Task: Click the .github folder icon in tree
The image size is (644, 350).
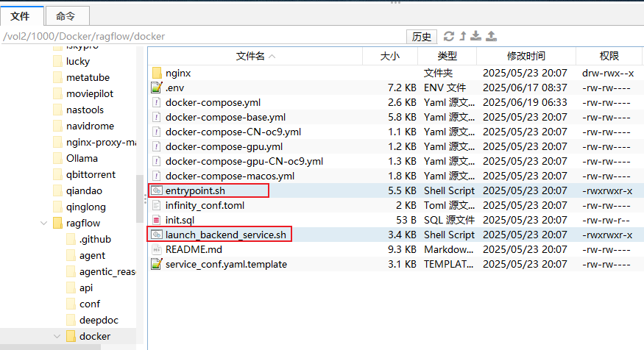Action: (71, 239)
